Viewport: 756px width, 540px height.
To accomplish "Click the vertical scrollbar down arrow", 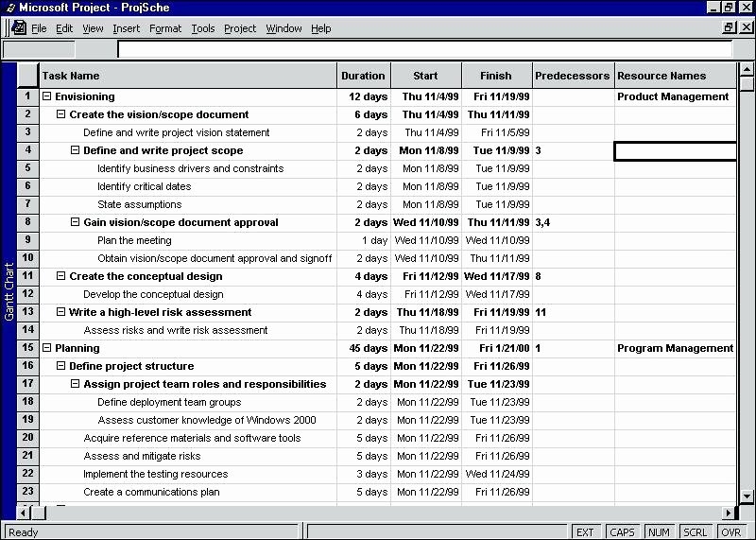I will (747, 496).
